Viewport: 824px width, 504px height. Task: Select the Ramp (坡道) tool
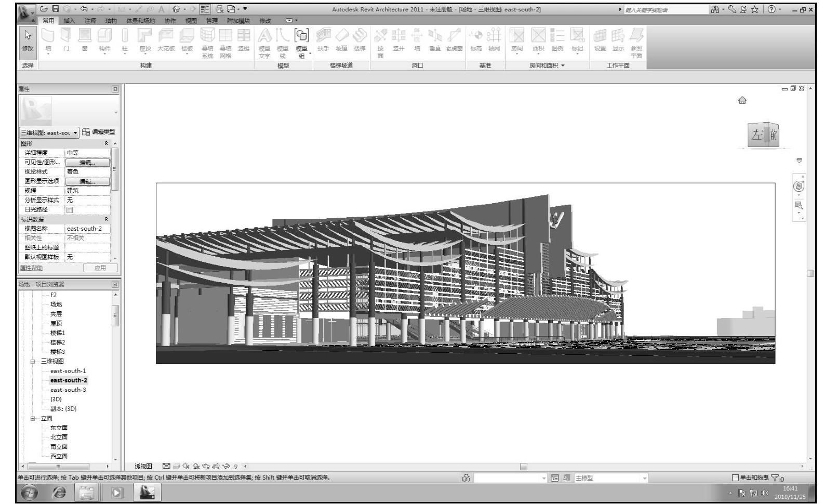click(x=341, y=41)
